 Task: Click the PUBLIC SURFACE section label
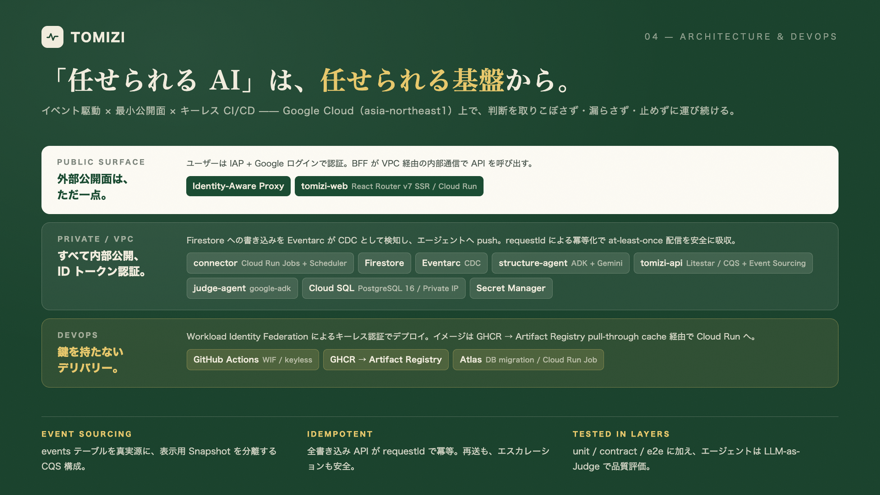101,162
